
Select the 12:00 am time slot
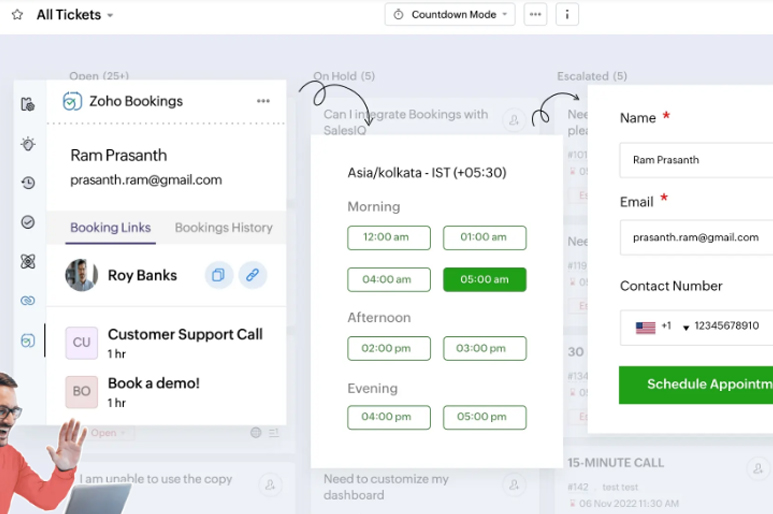(389, 238)
